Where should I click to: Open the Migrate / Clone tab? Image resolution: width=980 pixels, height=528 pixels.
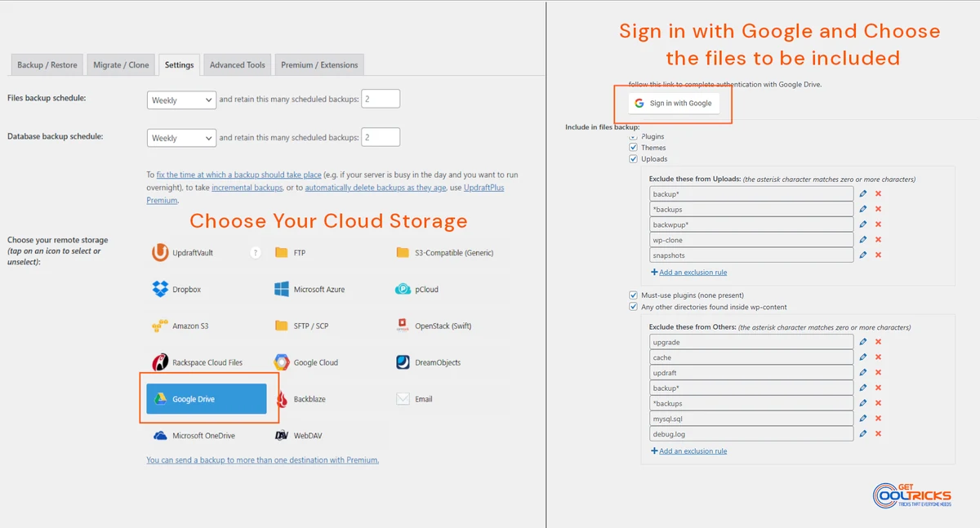tap(121, 65)
